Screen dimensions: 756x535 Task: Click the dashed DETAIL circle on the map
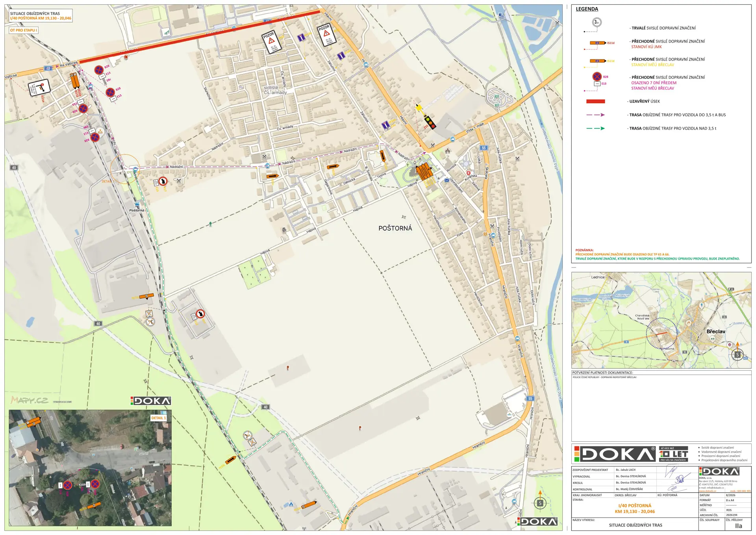point(124,169)
